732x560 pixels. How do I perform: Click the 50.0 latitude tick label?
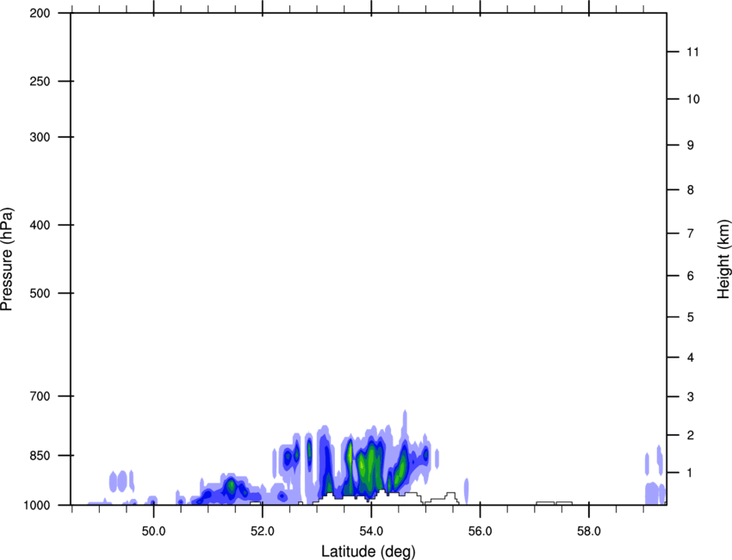(153, 532)
